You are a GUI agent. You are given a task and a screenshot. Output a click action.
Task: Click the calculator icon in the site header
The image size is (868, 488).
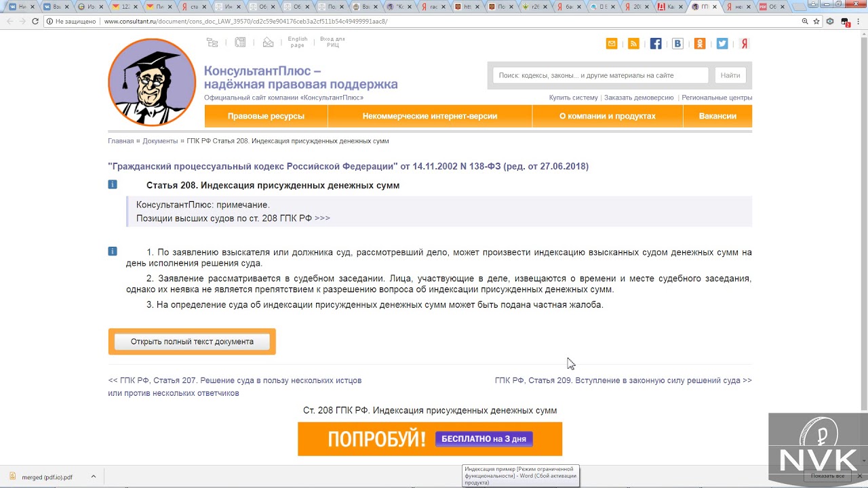[x=240, y=43]
